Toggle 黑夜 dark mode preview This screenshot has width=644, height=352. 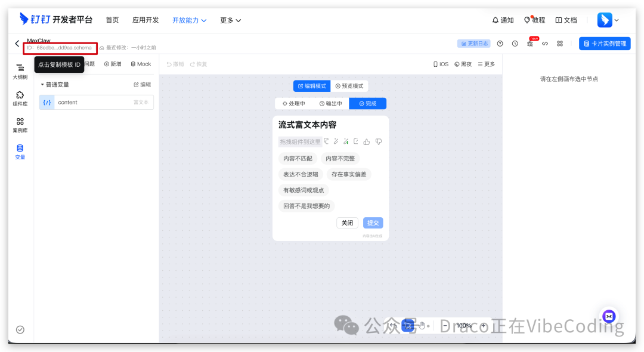[x=463, y=64]
